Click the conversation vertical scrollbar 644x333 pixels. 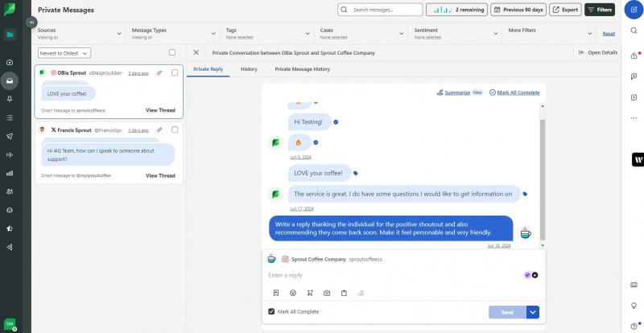[543, 180]
